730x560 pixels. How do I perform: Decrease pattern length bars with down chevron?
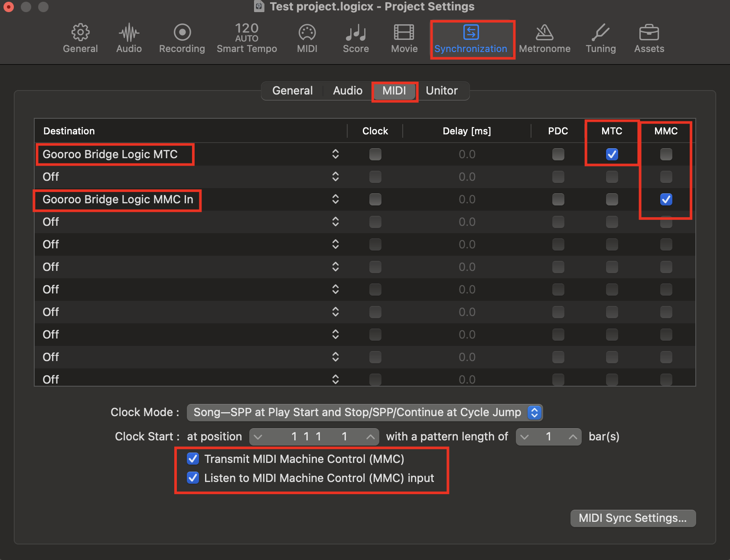click(x=525, y=437)
